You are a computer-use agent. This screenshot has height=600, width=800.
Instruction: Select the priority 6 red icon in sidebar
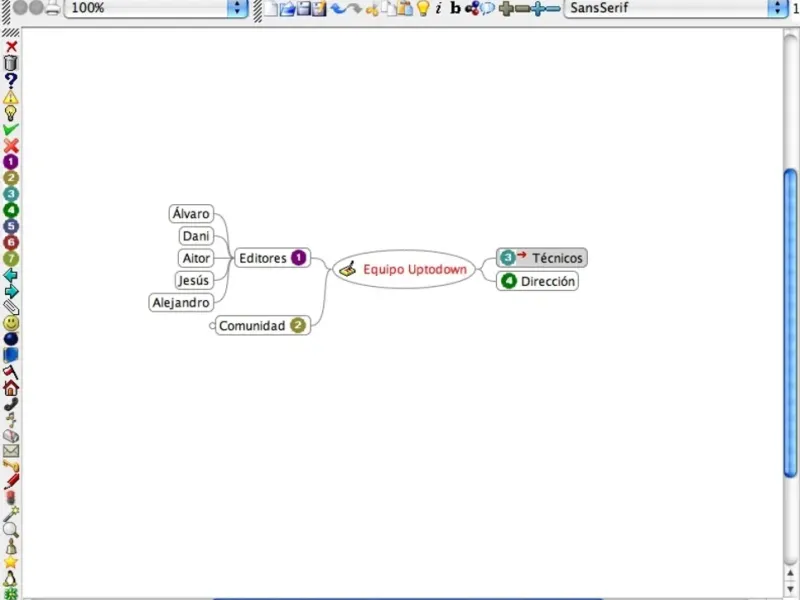pos(11,242)
